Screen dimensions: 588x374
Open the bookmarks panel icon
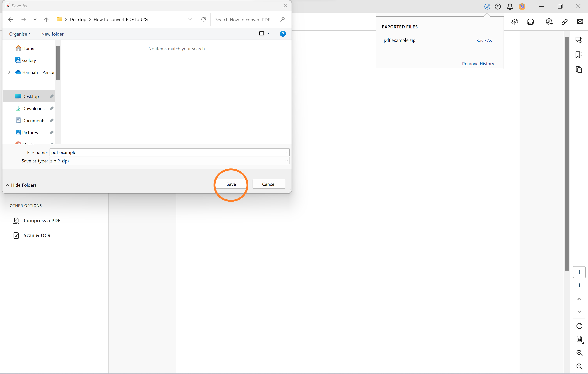(579, 55)
